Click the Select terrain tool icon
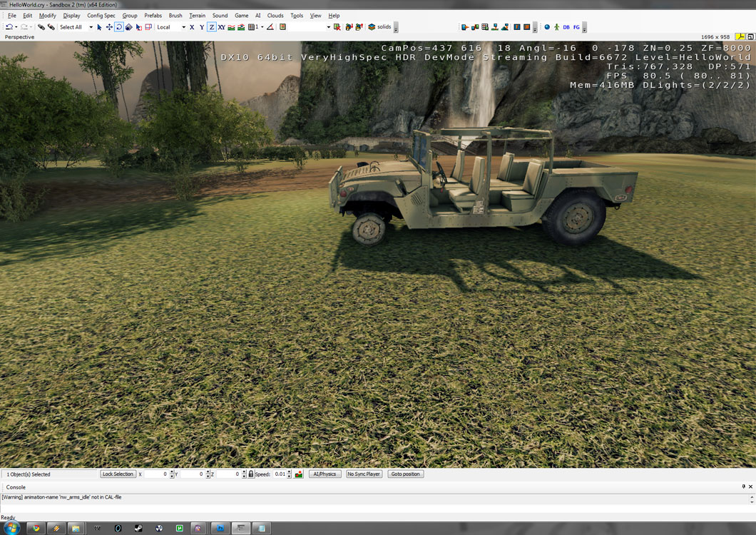756x535 pixels. pos(138,27)
